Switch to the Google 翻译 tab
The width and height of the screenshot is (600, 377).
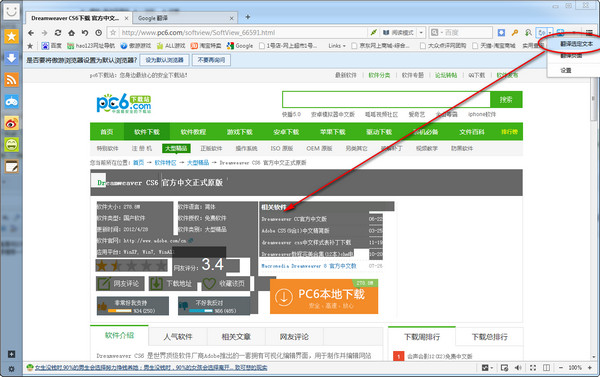184,18
